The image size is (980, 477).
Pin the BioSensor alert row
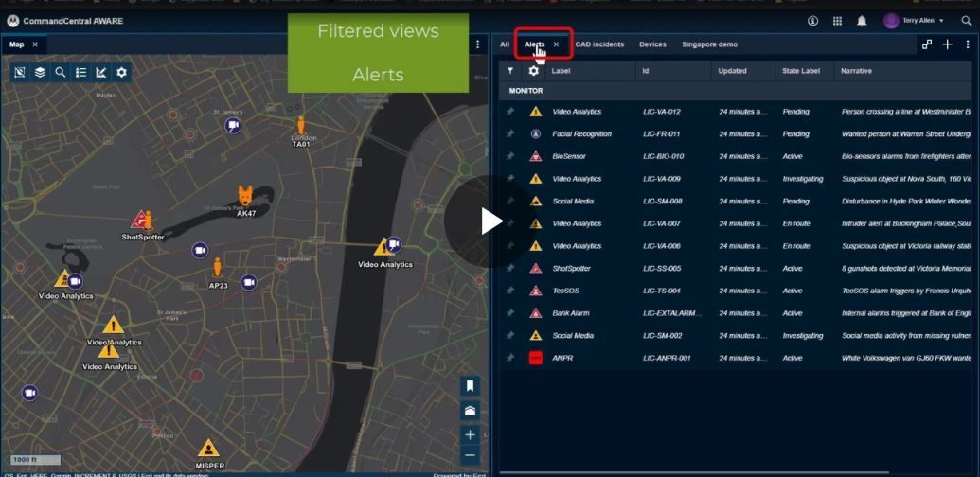(x=509, y=156)
